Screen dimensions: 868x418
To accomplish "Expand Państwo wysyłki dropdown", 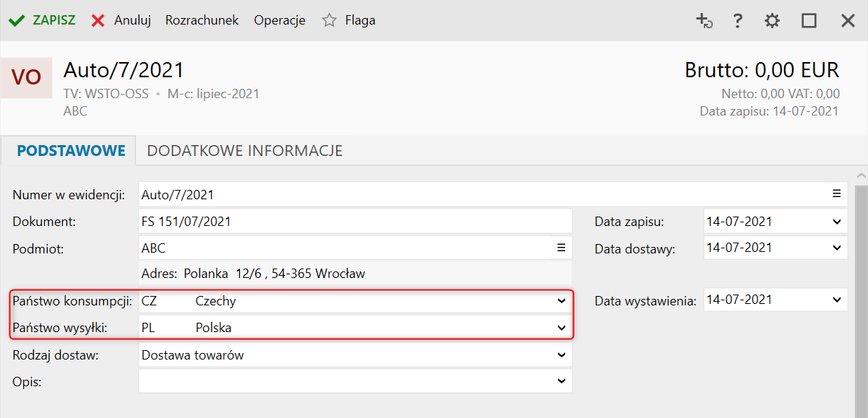I will 562,328.
